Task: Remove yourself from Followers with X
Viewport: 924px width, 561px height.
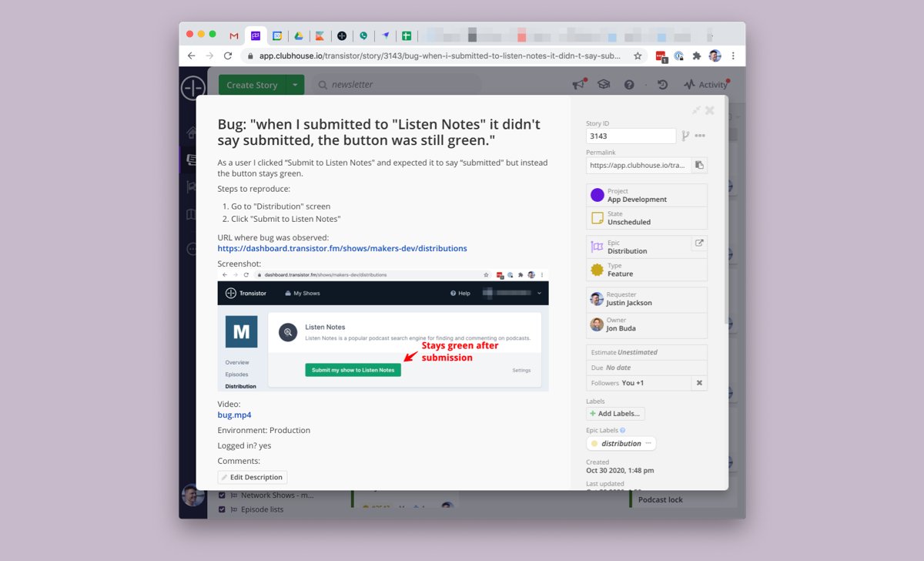Action: (x=699, y=383)
